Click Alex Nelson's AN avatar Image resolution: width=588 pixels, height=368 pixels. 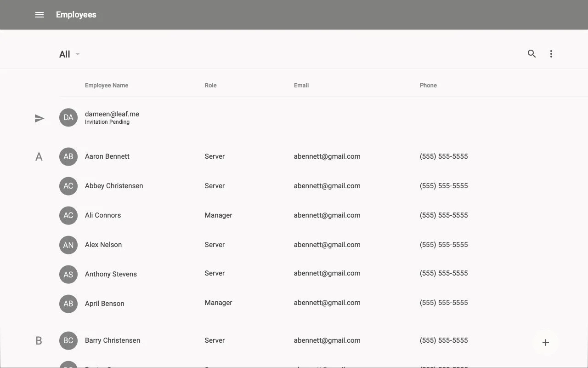pos(68,245)
